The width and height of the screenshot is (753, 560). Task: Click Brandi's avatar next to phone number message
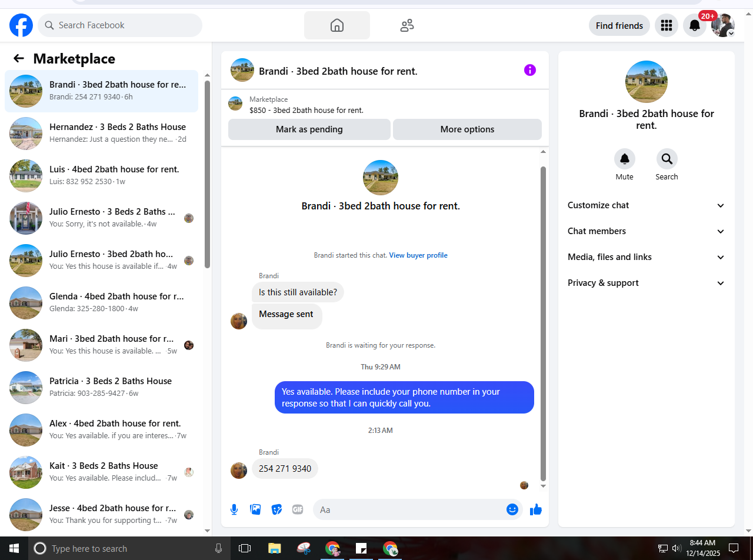coord(239,470)
